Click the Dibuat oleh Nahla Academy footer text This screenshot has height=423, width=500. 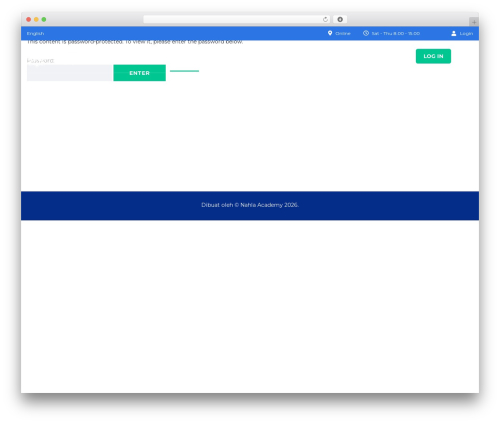250,205
